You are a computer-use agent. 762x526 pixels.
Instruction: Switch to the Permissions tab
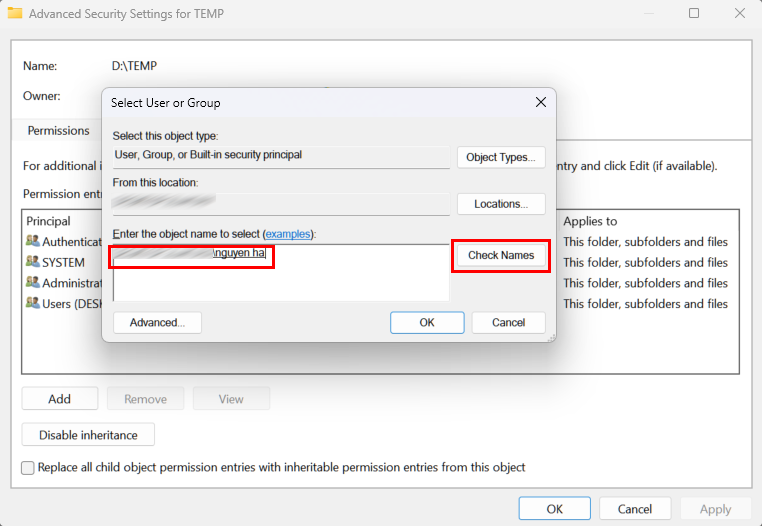[x=58, y=131]
